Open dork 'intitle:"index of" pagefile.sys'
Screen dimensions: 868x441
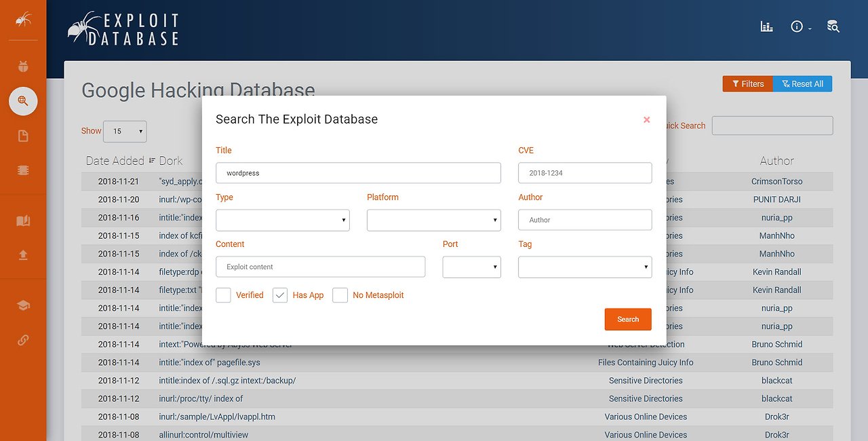coord(210,362)
